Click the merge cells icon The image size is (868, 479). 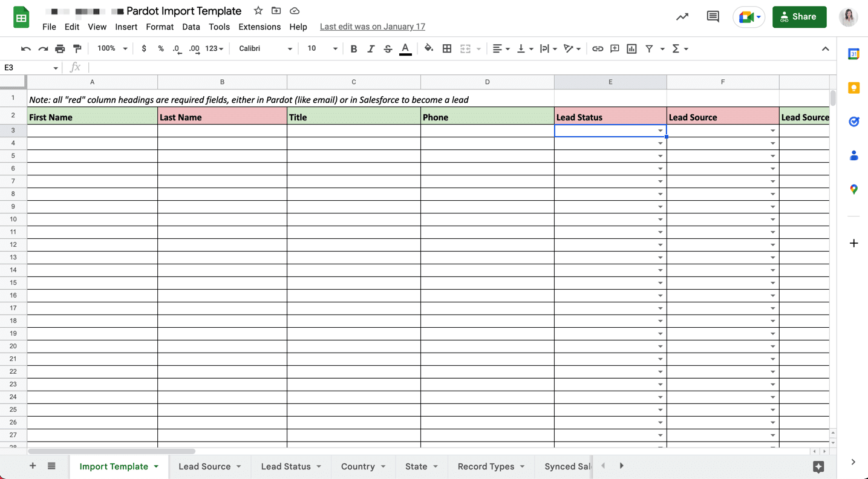tap(465, 48)
